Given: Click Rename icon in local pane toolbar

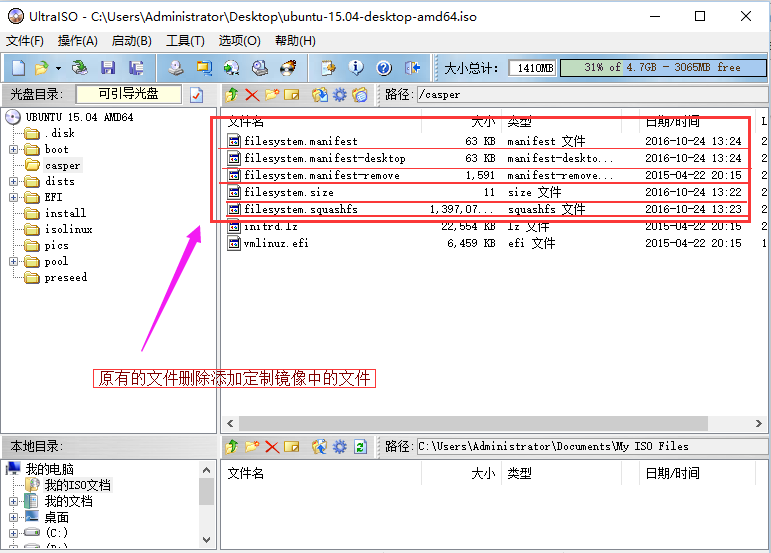Looking at the screenshot, I should (x=292, y=446).
